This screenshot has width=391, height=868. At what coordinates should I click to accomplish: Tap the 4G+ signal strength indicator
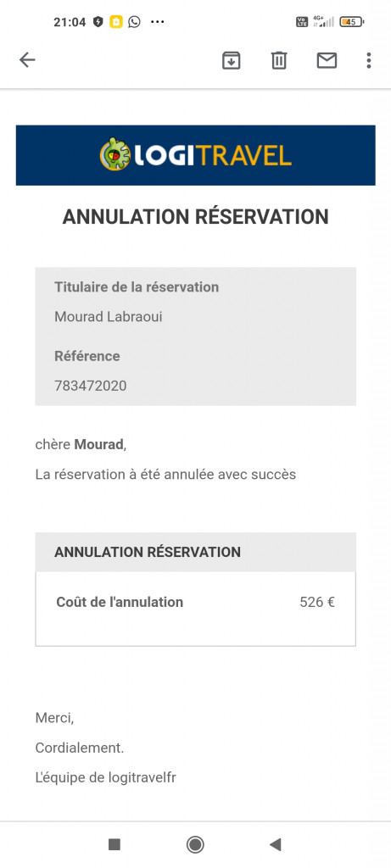[x=323, y=21]
